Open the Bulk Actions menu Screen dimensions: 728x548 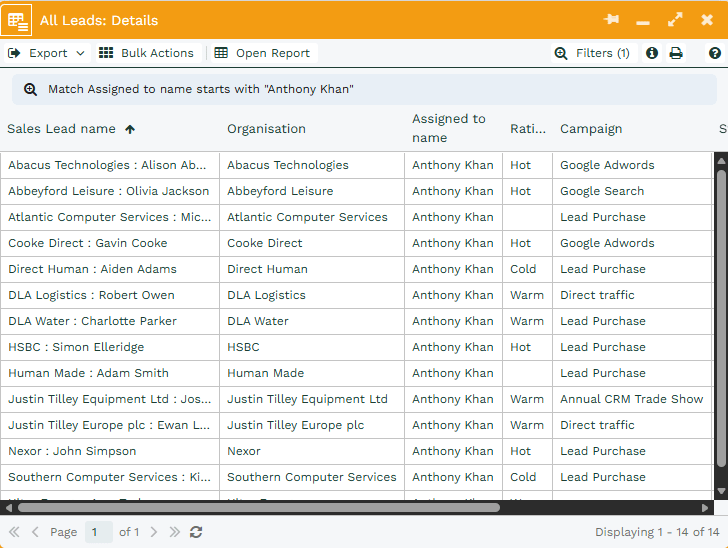pyautogui.click(x=146, y=53)
